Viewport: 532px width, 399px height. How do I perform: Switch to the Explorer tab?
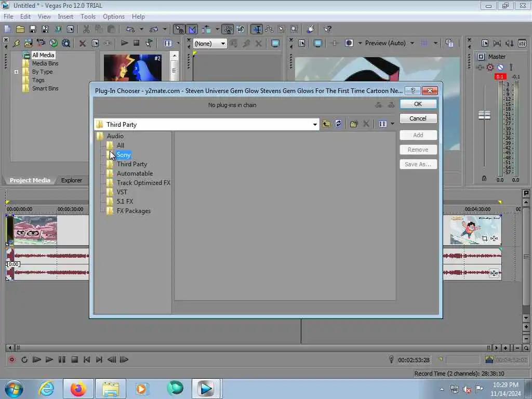[x=71, y=180]
